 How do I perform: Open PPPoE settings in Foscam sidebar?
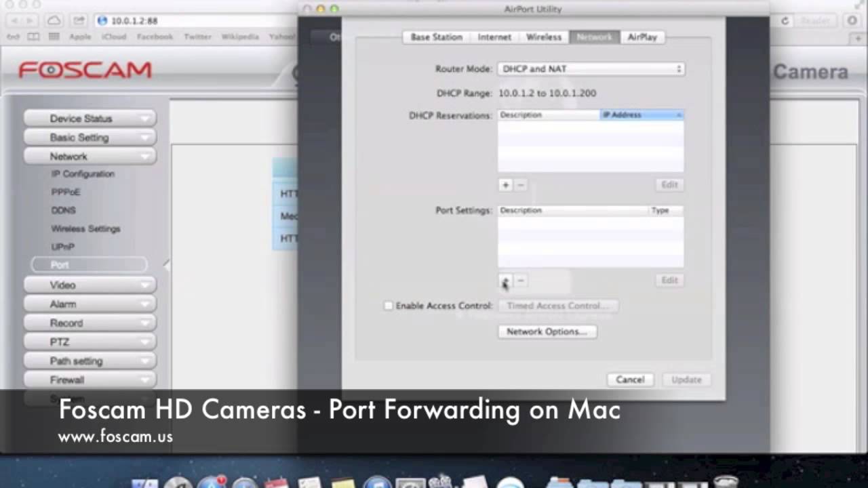[66, 192]
